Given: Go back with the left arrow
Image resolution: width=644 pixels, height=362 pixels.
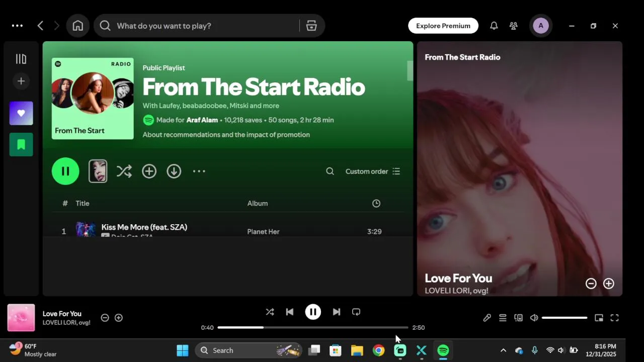Looking at the screenshot, I should point(40,26).
